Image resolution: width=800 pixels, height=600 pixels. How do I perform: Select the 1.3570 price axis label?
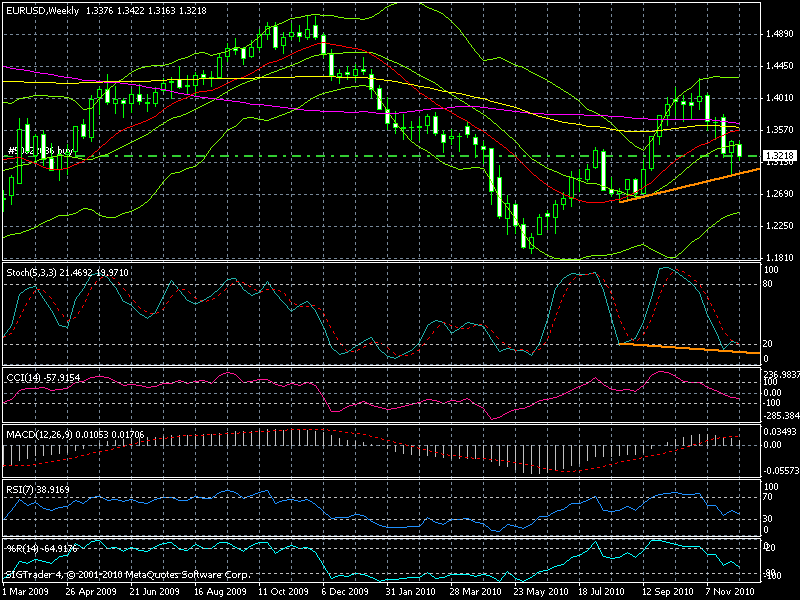(x=780, y=130)
